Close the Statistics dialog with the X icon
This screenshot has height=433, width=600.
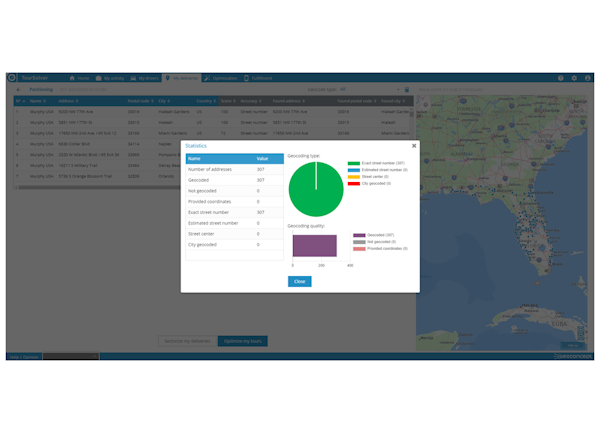coord(413,146)
